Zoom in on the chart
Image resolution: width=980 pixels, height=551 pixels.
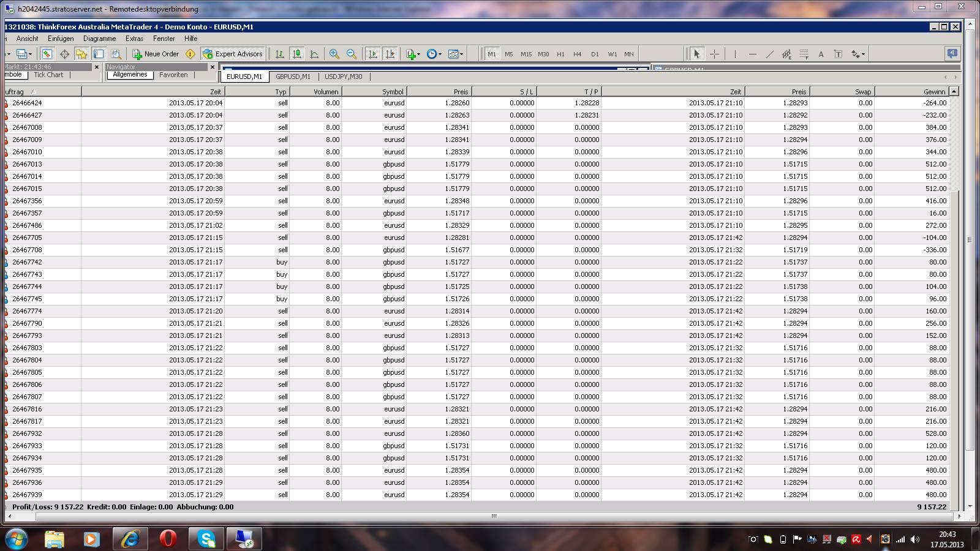pos(334,54)
